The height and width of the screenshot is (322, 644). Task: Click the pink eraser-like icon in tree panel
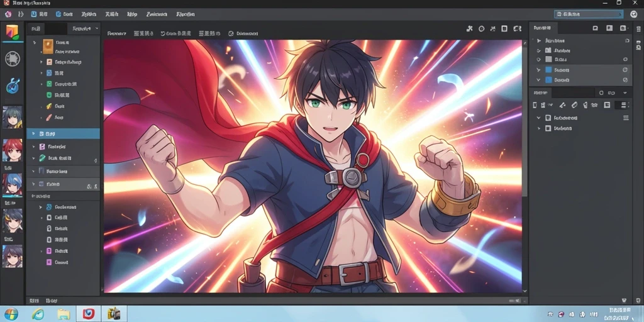[49, 117]
